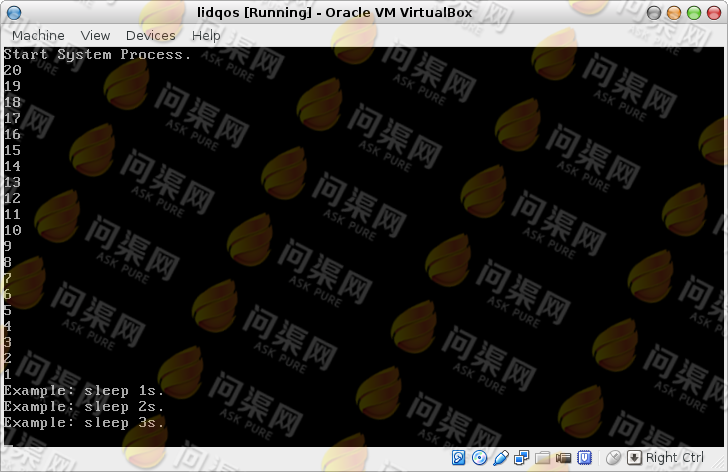The height and width of the screenshot is (472, 728).
Task: Click the CPU virtualization status icon
Action: coord(585,458)
